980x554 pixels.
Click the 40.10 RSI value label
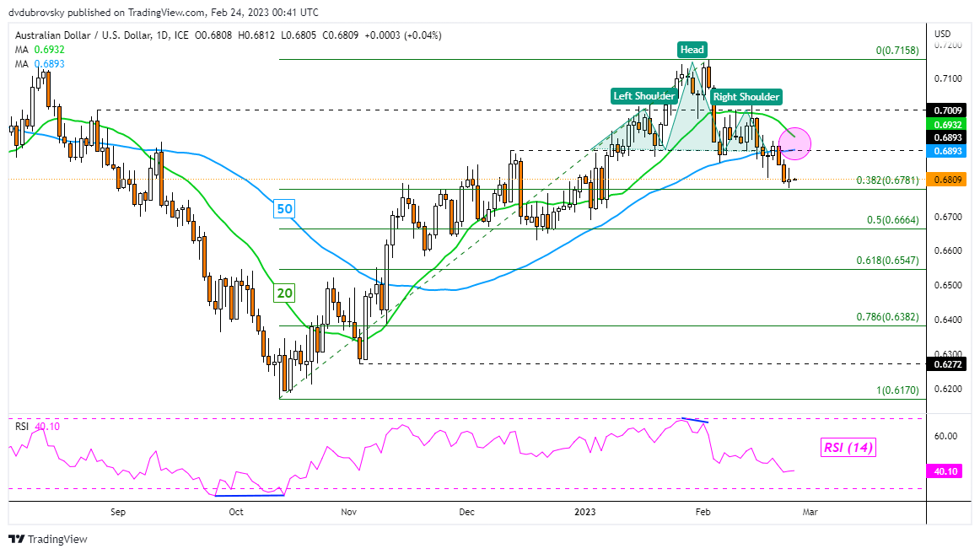point(945,472)
